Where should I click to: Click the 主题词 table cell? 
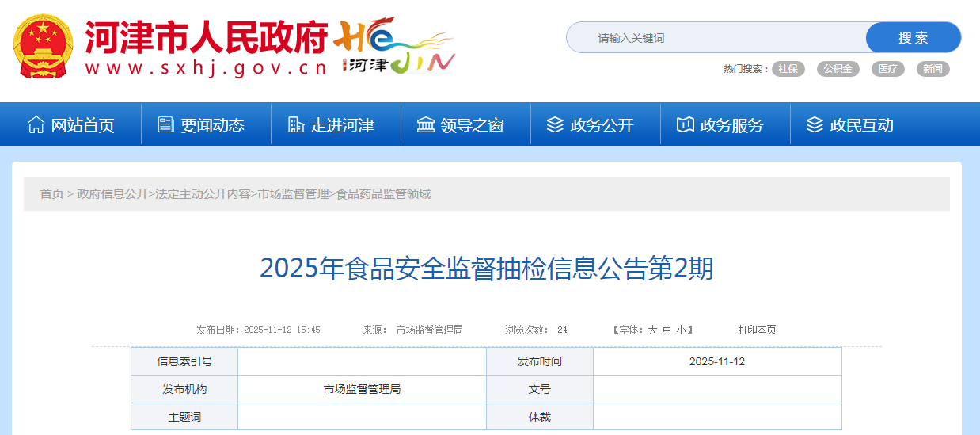184,417
